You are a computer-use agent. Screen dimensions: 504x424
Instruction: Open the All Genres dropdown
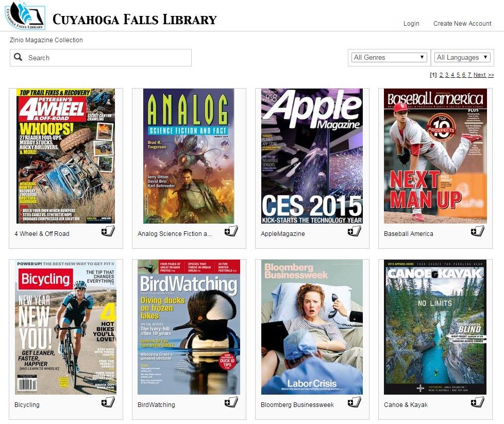point(389,58)
